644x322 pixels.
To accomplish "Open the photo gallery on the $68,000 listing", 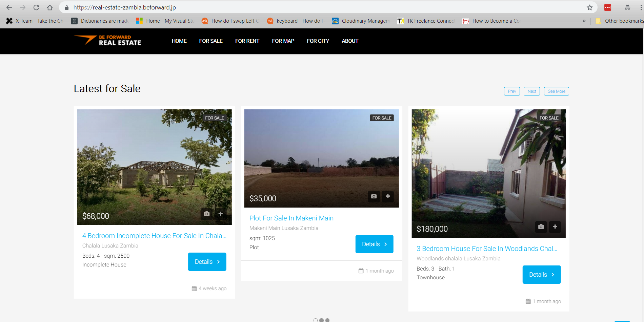I will tap(206, 214).
